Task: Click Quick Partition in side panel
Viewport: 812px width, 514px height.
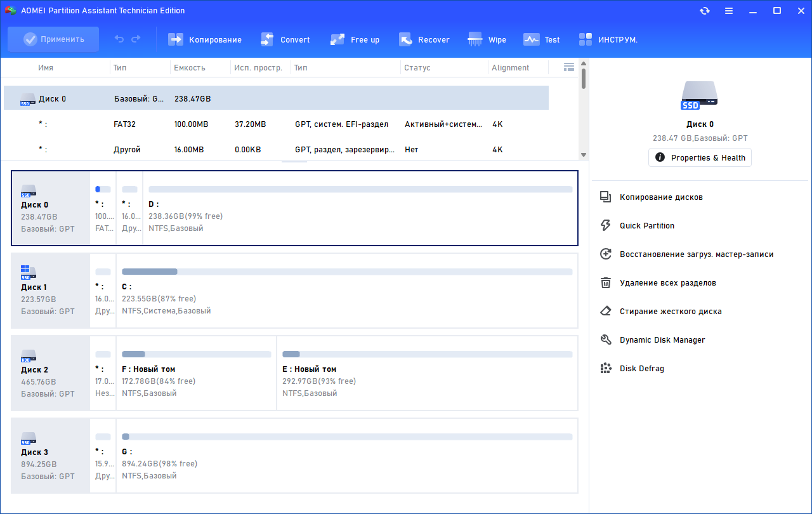Action: click(646, 226)
